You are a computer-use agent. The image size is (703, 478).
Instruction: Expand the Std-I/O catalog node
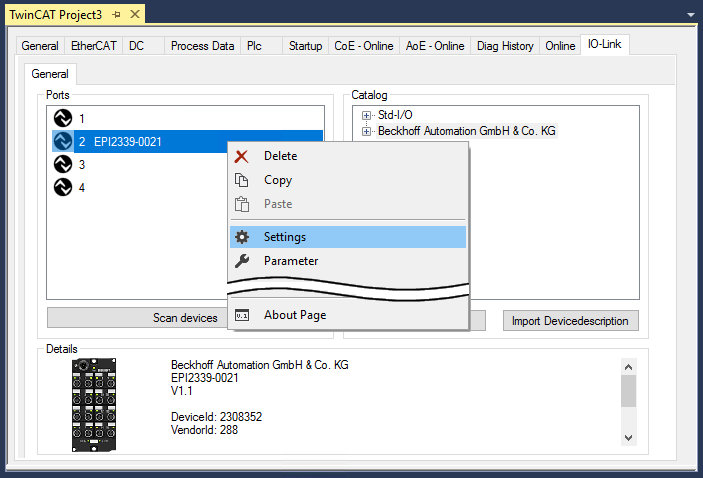coord(366,115)
